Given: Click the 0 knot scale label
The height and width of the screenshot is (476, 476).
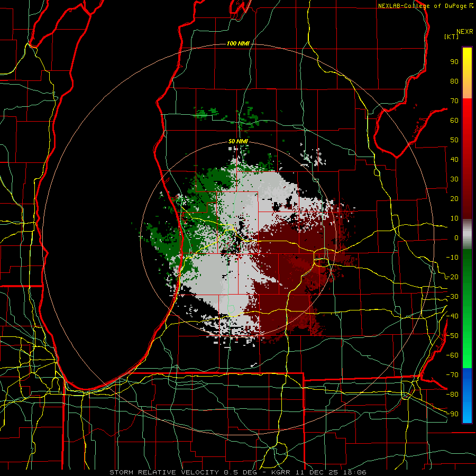Looking at the screenshot, I should click(x=456, y=238).
